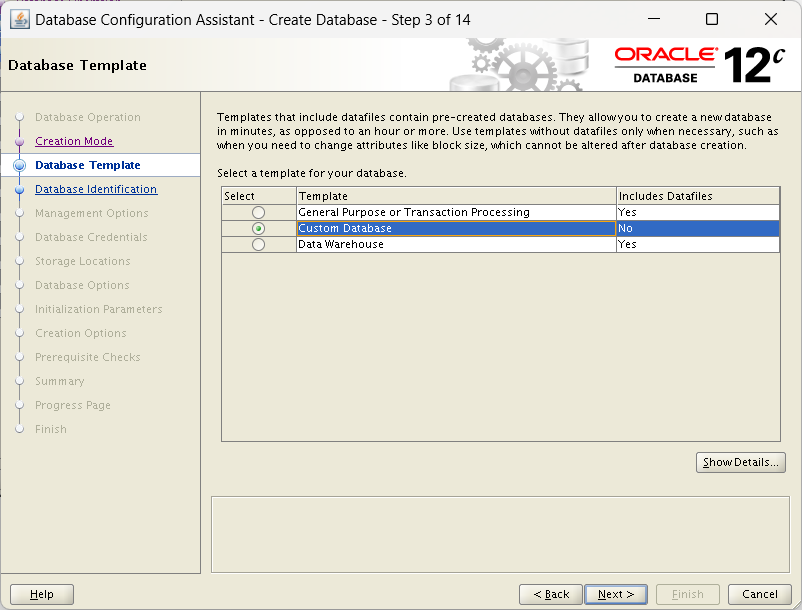802x610 pixels.
Task: Maximize the Database Configuration Assistant window
Action: coord(711,19)
